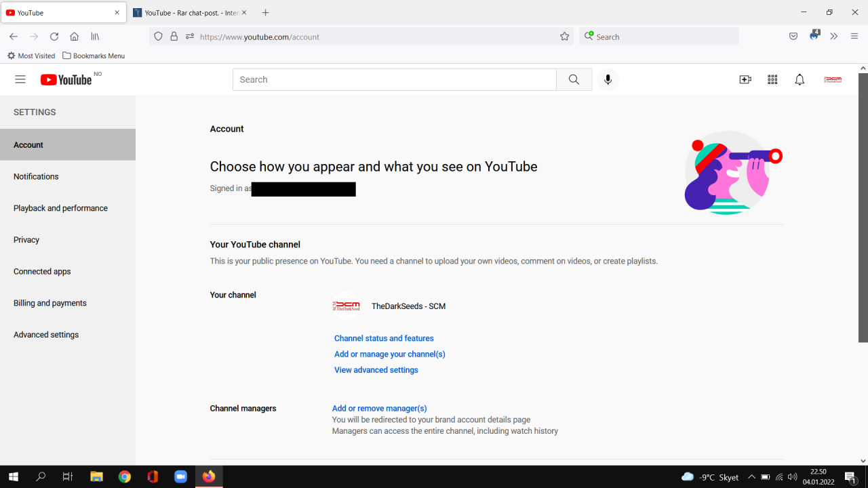
Task: Start voice search with microphone icon
Action: point(608,79)
